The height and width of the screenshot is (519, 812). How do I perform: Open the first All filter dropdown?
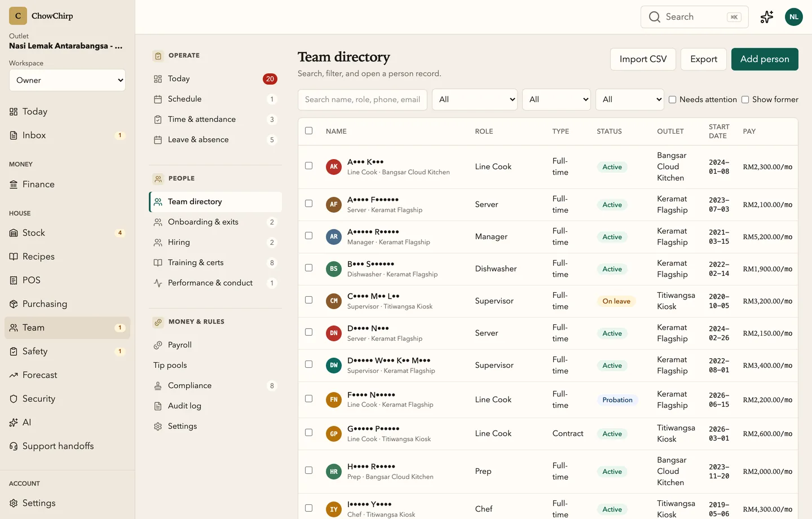click(x=475, y=100)
